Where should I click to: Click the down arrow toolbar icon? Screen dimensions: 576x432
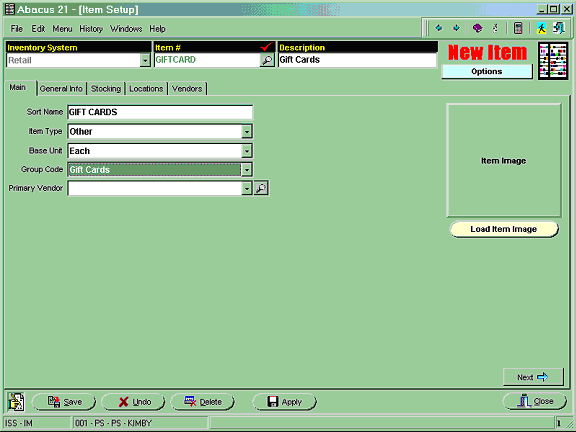456,28
